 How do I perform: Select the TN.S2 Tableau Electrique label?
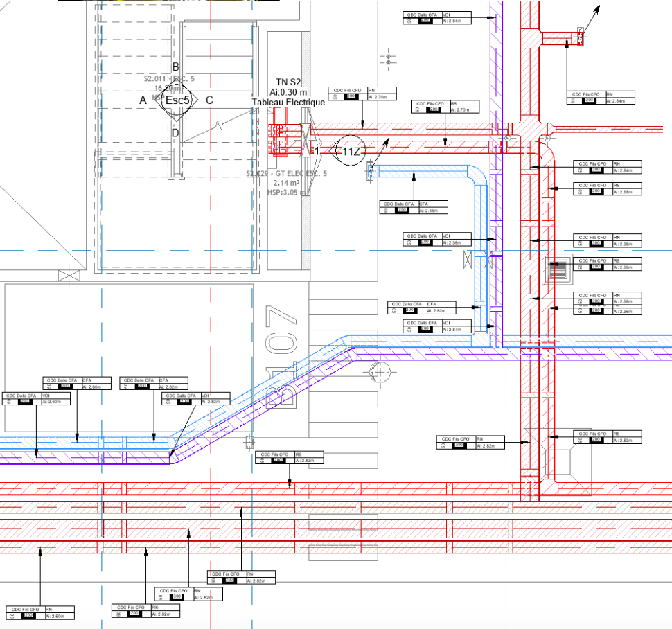pos(289,92)
